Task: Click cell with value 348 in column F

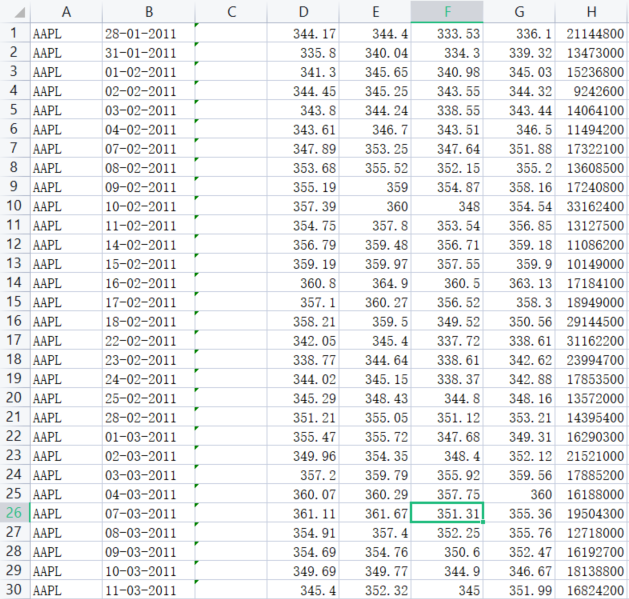Action: coord(447,205)
